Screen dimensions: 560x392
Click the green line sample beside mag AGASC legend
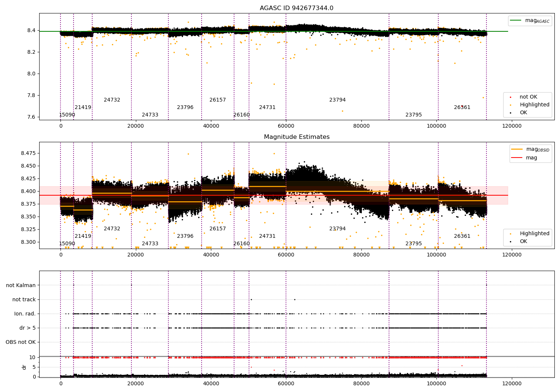click(516, 21)
